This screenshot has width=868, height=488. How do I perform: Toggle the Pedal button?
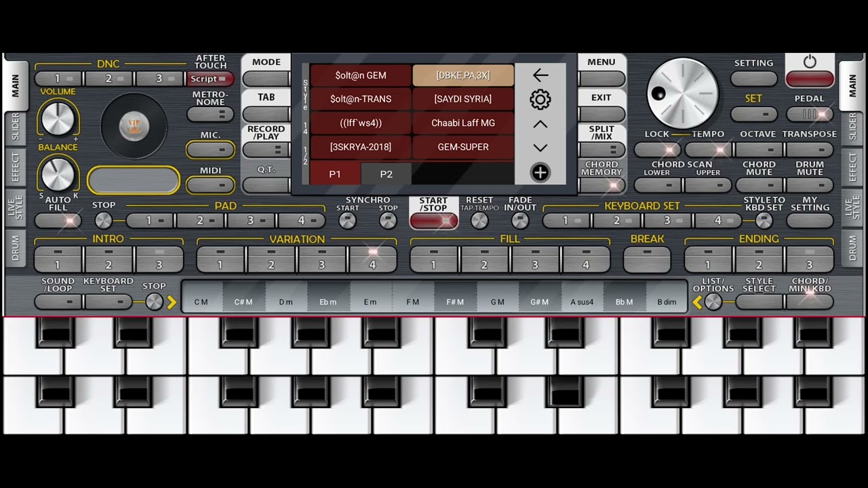tap(810, 115)
